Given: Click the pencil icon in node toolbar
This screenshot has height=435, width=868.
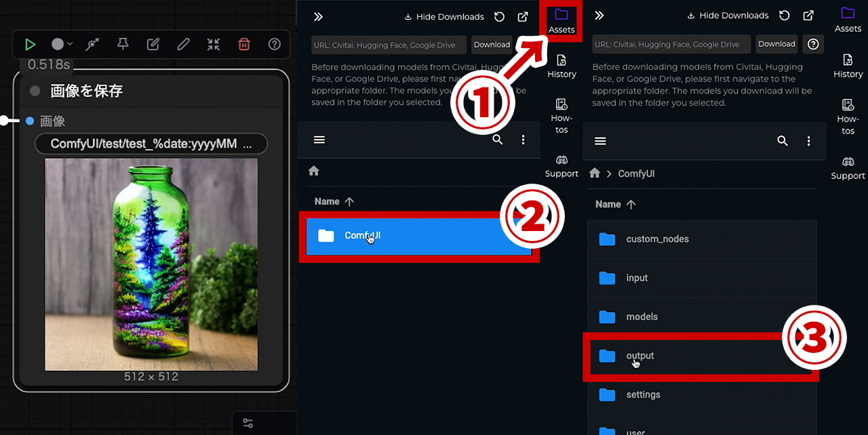Looking at the screenshot, I should coord(183,45).
